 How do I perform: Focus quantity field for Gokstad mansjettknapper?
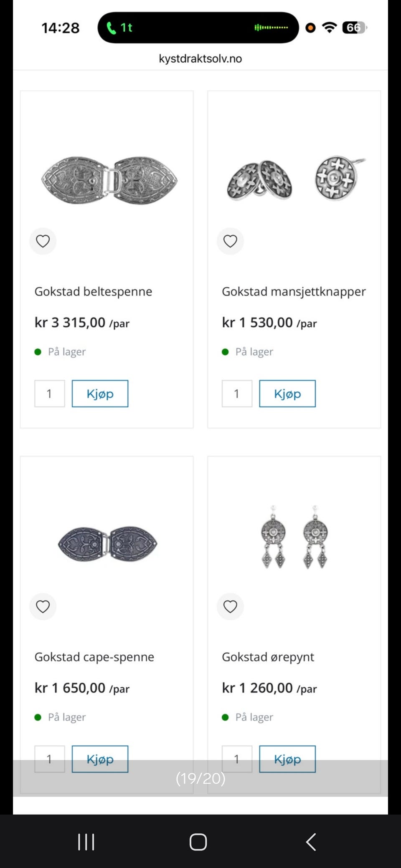[x=237, y=394]
